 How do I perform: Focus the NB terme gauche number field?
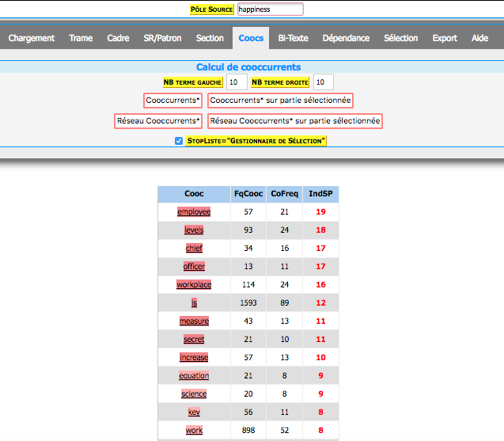(x=237, y=82)
